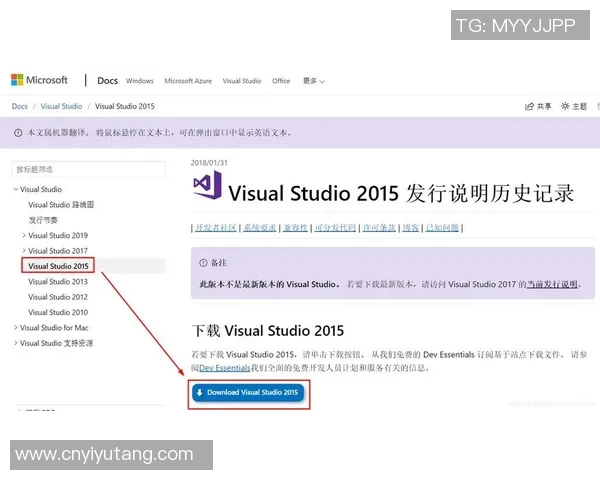Open the Windows menu item in header

pos(140,81)
